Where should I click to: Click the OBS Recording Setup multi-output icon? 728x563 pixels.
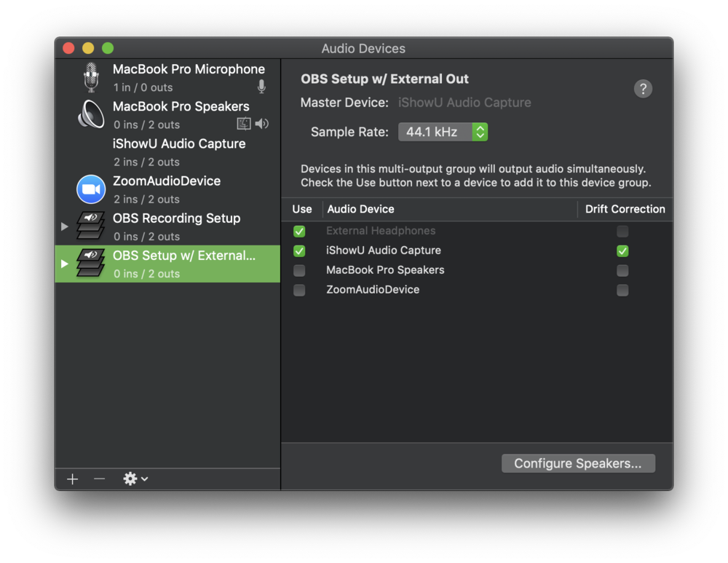point(90,227)
